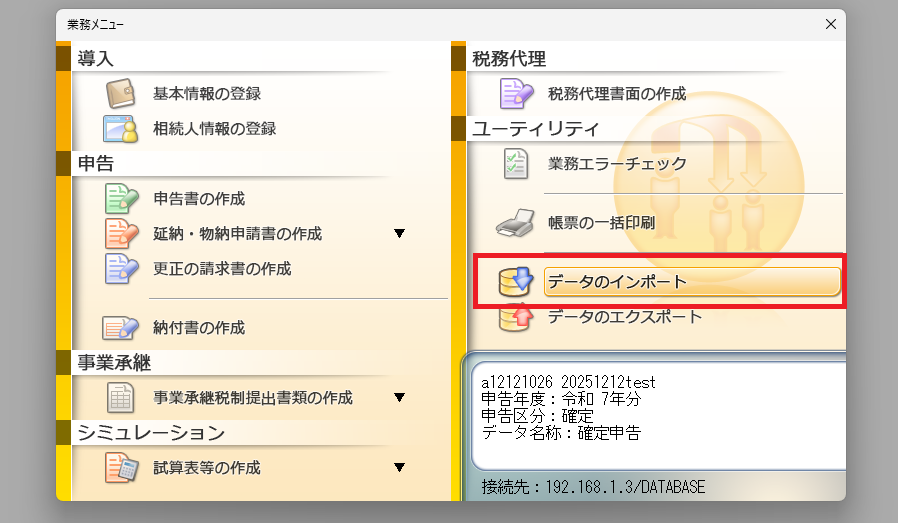Viewport: 898px width, 523px height.
Task: Run 業務エラーチェック
Action: click(617, 164)
